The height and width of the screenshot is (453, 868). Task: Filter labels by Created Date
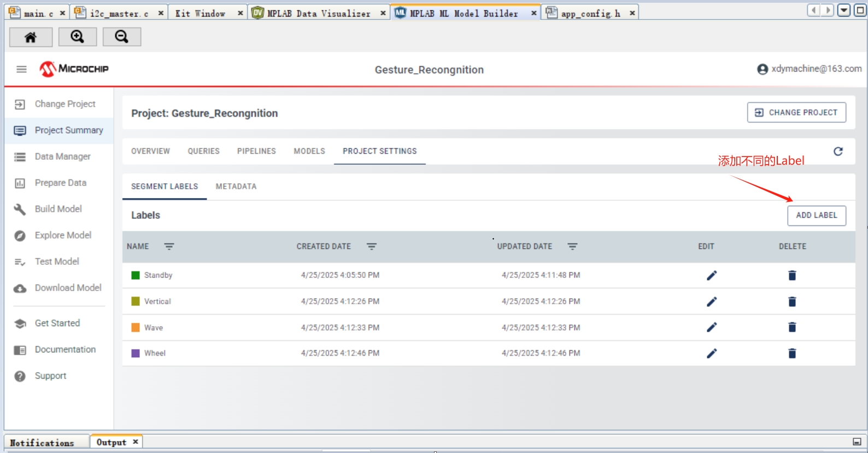point(372,247)
